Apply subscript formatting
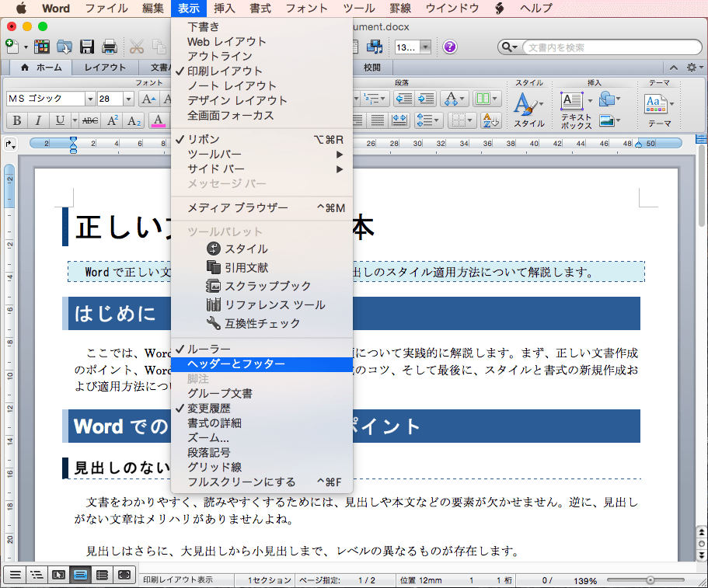This screenshot has height=588, width=708. [x=134, y=120]
